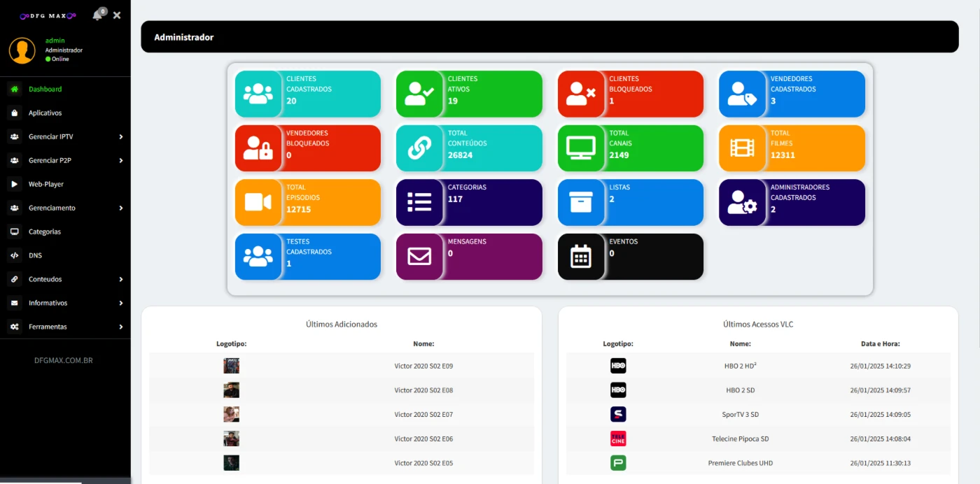Click the Total Canais monitor icon

580,148
